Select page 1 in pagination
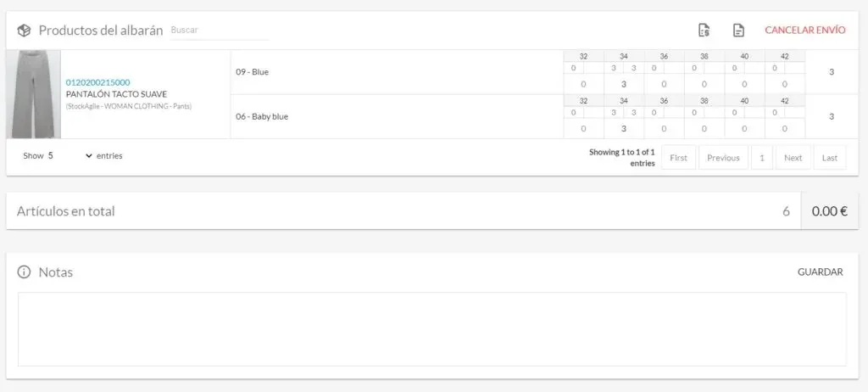 tap(762, 158)
